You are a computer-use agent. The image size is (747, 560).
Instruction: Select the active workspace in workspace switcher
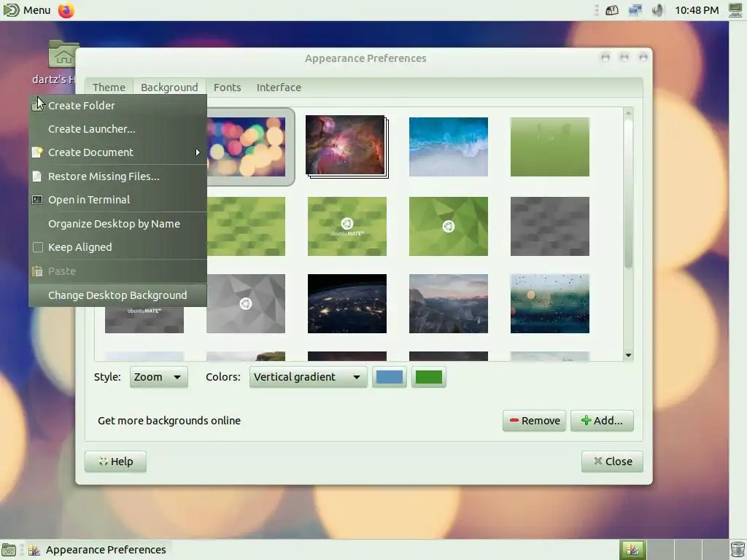tap(632, 550)
